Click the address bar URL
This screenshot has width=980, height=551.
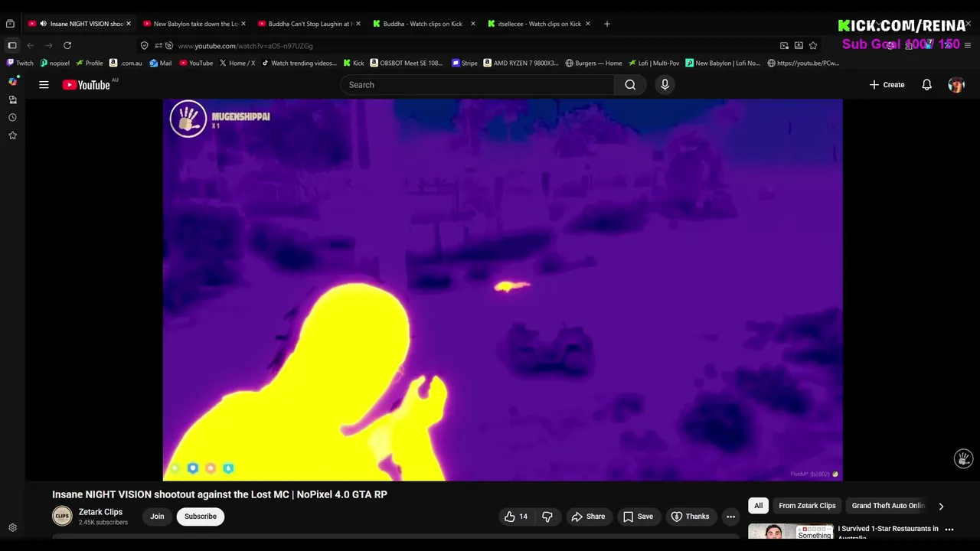(x=245, y=46)
